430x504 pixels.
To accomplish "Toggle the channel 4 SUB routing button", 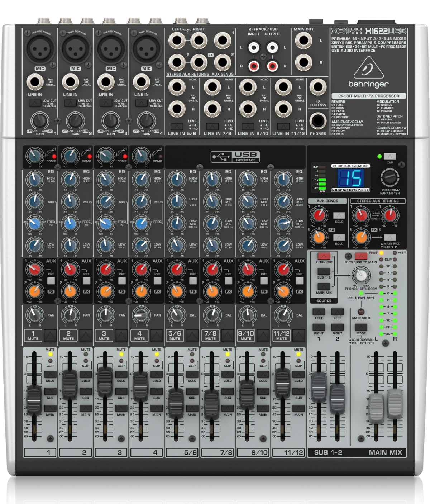I will pyautogui.click(x=157, y=391).
